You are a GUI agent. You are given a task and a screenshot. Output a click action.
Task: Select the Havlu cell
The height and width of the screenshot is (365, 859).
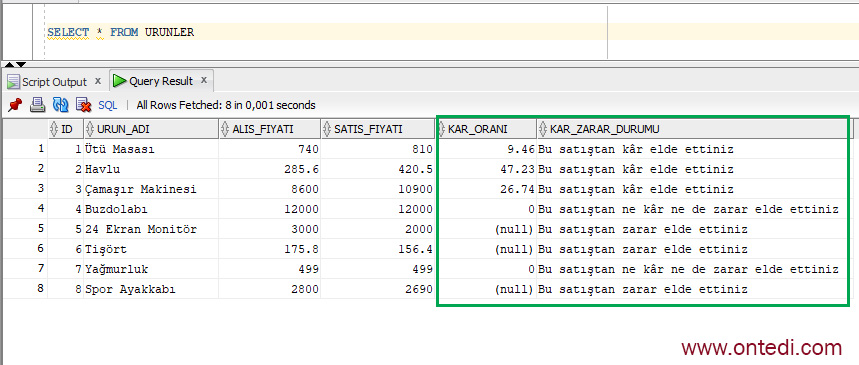[x=151, y=169]
